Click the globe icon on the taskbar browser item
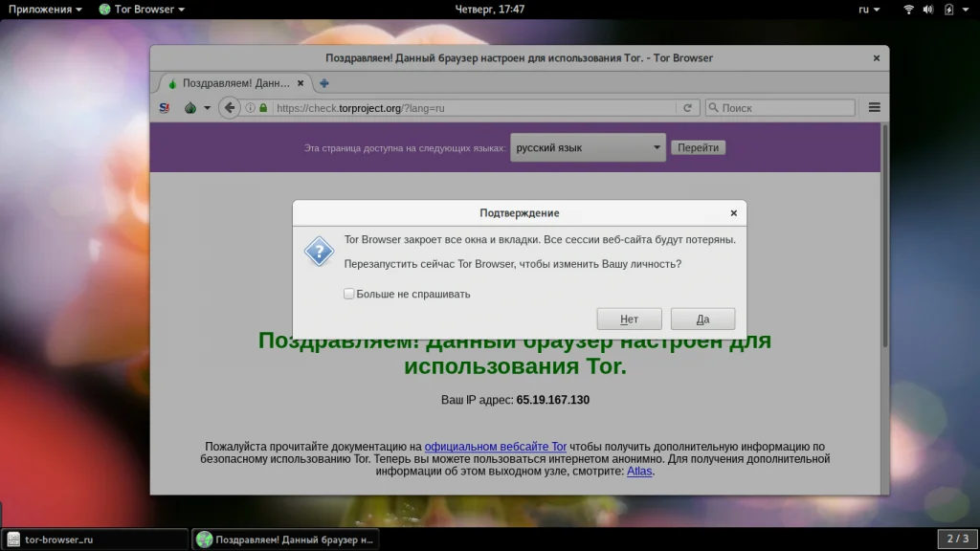The height and width of the screenshot is (551, 980). click(x=204, y=540)
